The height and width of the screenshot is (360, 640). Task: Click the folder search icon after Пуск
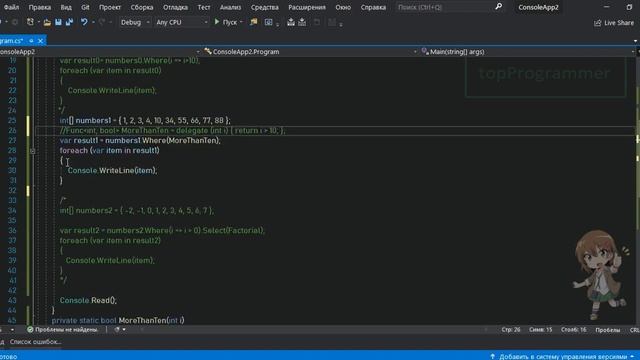click(253, 22)
